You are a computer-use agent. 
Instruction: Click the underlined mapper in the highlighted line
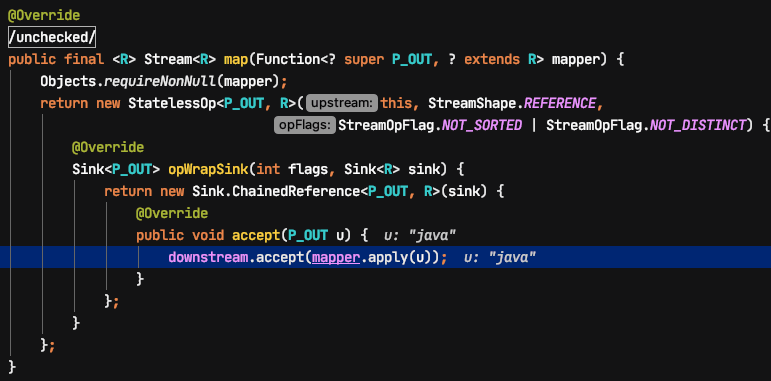(336, 257)
